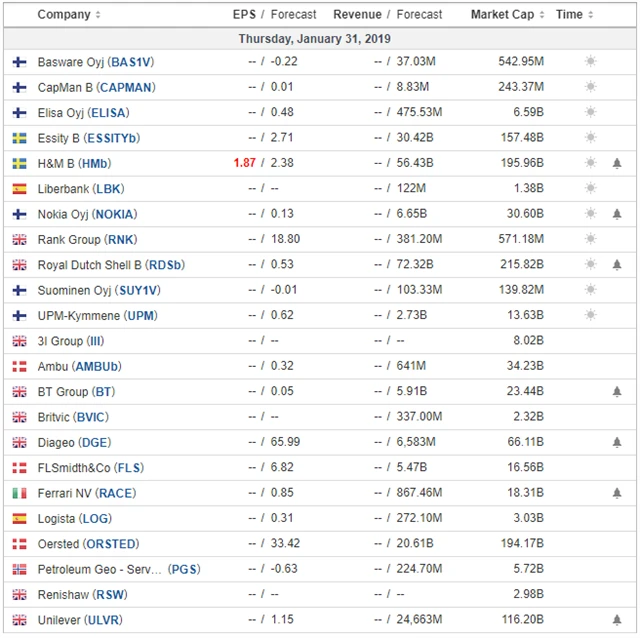
Task: Click the EPS column header
Action: coord(244,15)
